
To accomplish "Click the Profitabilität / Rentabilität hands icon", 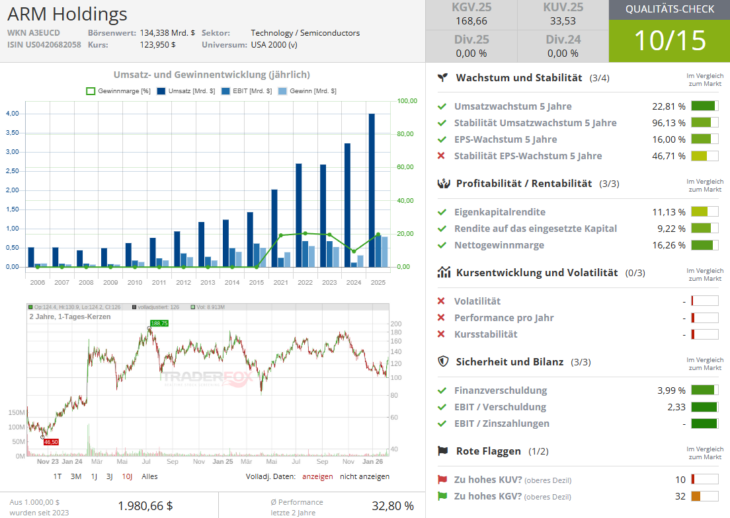I will pos(442,184).
